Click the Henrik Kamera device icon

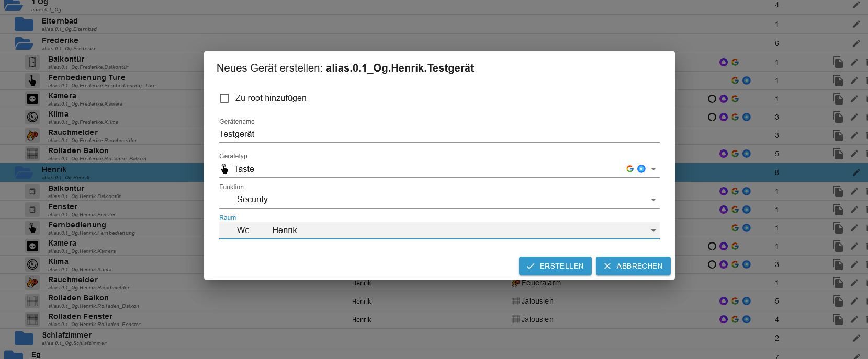point(32,246)
